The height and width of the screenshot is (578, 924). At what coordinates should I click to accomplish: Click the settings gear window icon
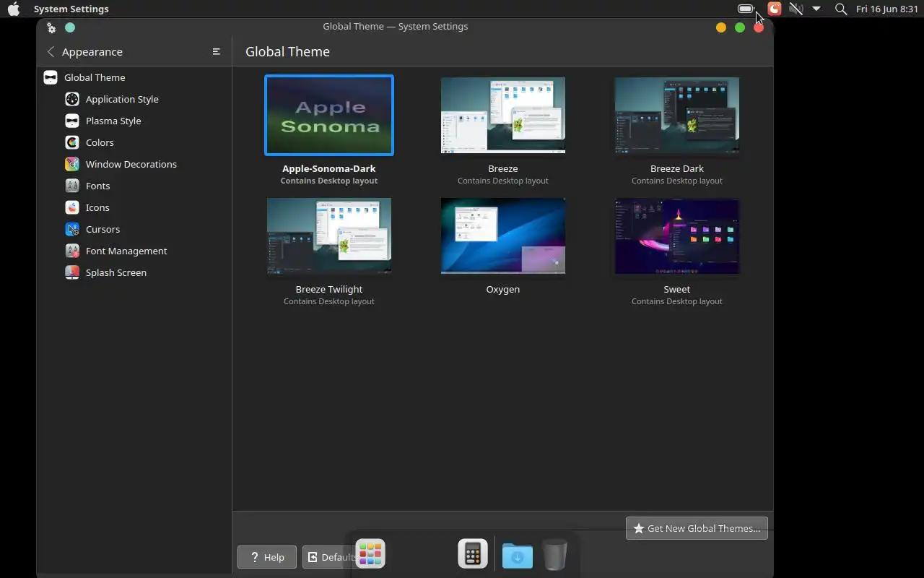click(51, 27)
